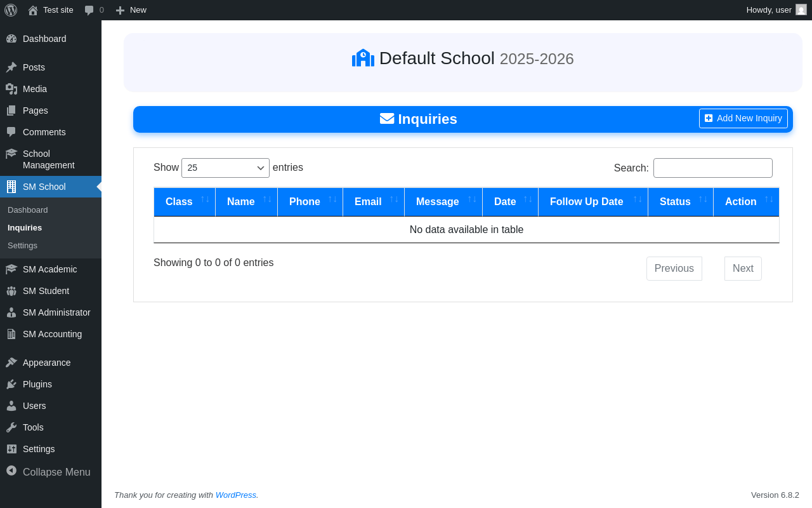This screenshot has height=508, width=812.
Task: Click the 'No data available in table' row
Action: [x=466, y=230]
